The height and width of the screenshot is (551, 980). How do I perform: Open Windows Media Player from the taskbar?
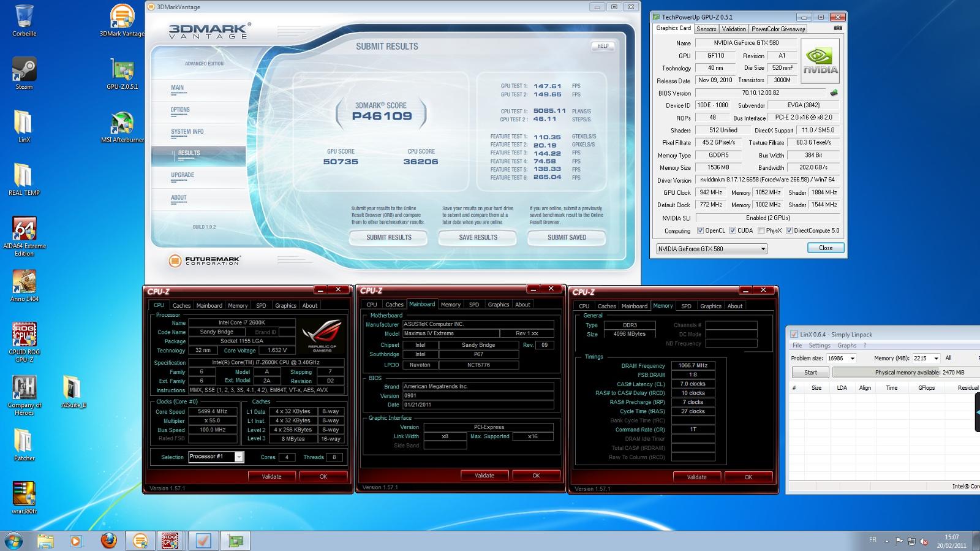75,541
